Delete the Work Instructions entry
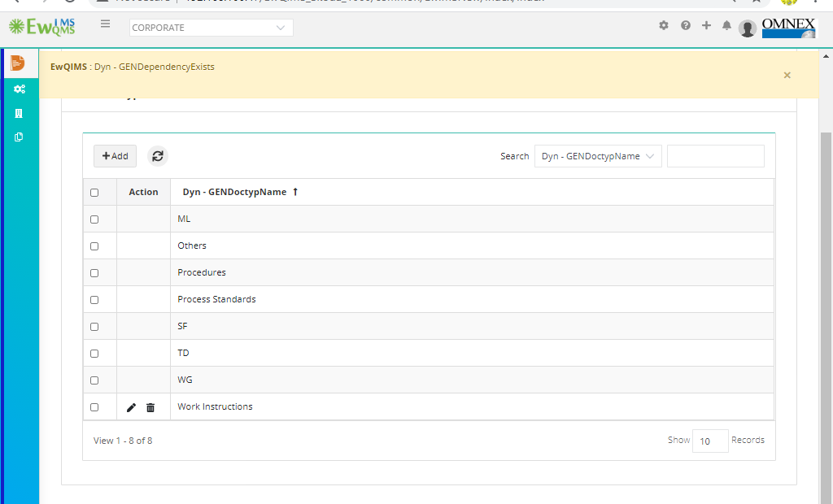Screen dimensions: 833x504 (150, 407)
